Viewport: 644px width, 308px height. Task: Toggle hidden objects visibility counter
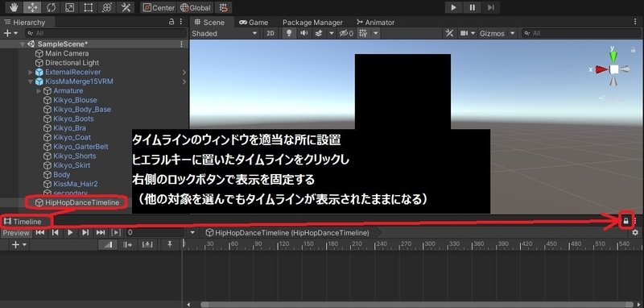[346, 33]
